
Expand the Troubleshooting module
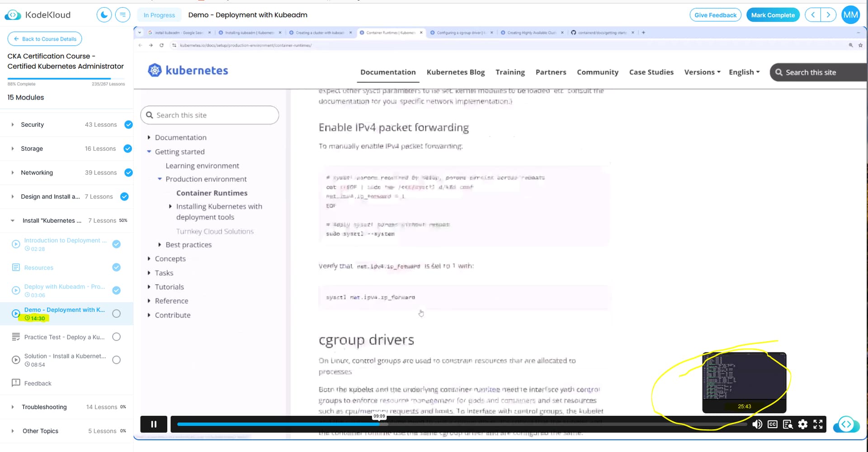coord(12,407)
